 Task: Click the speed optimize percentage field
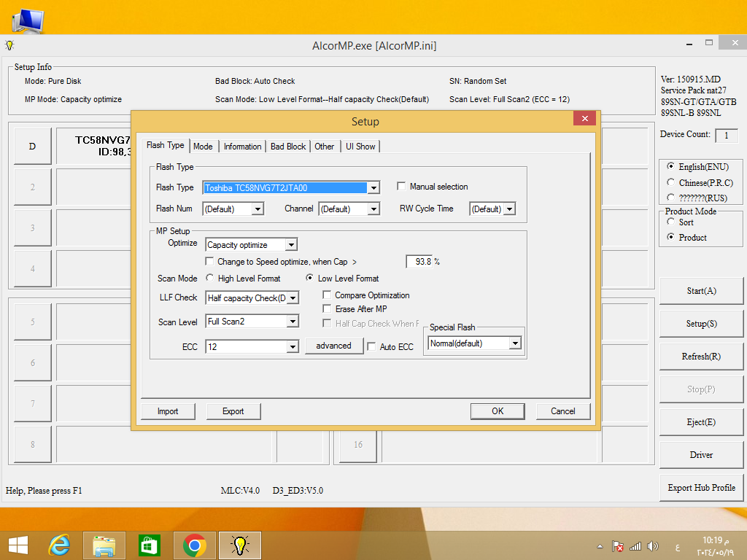419,262
